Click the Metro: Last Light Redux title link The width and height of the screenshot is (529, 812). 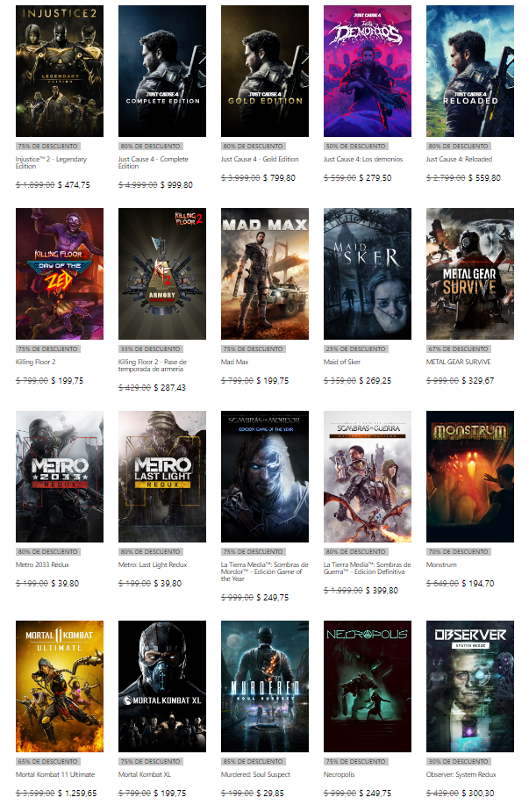(152, 564)
